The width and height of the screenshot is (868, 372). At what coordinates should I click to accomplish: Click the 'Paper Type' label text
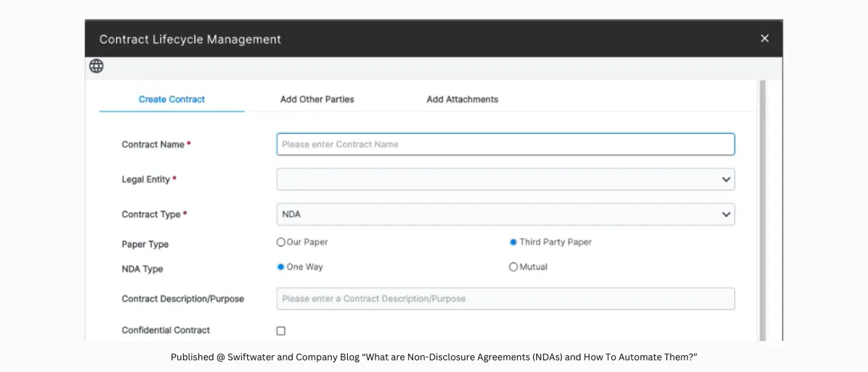click(145, 245)
